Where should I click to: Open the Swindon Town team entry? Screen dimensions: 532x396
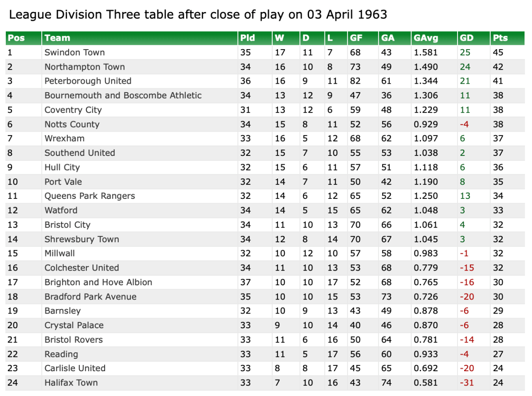tap(74, 52)
